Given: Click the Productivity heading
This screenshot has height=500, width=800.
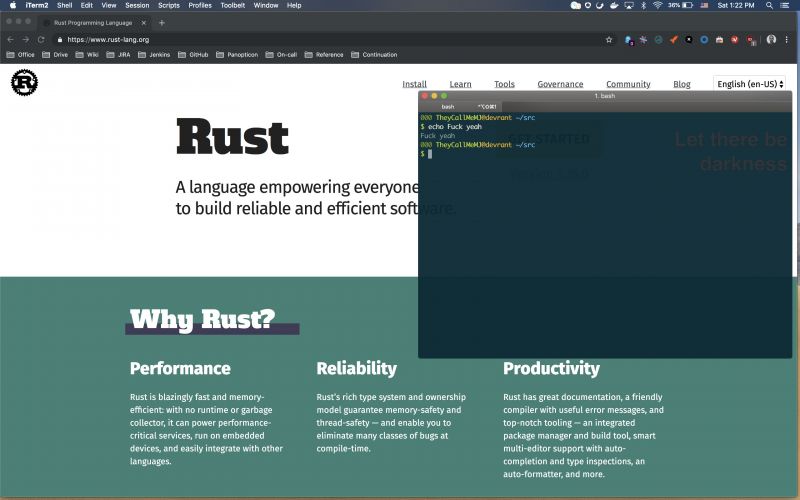Looking at the screenshot, I should [552, 368].
